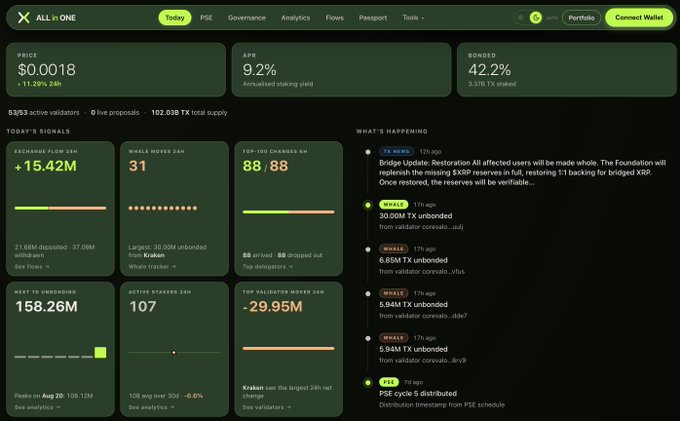This screenshot has width=680, height=421.
Task: Click the +11.29% 24h price change
Action: tap(39, 84)
